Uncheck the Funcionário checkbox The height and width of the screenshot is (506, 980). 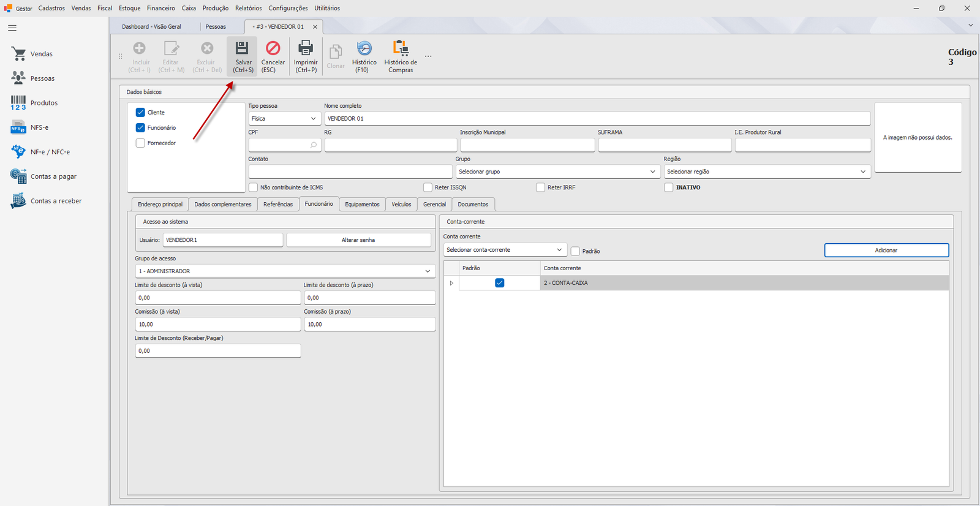[x=140, y=128]
